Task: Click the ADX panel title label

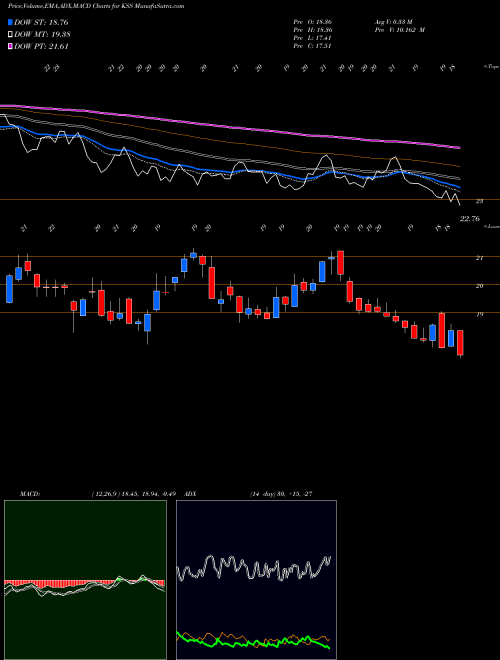Action: pyautogui.click(x=191, y=494)
